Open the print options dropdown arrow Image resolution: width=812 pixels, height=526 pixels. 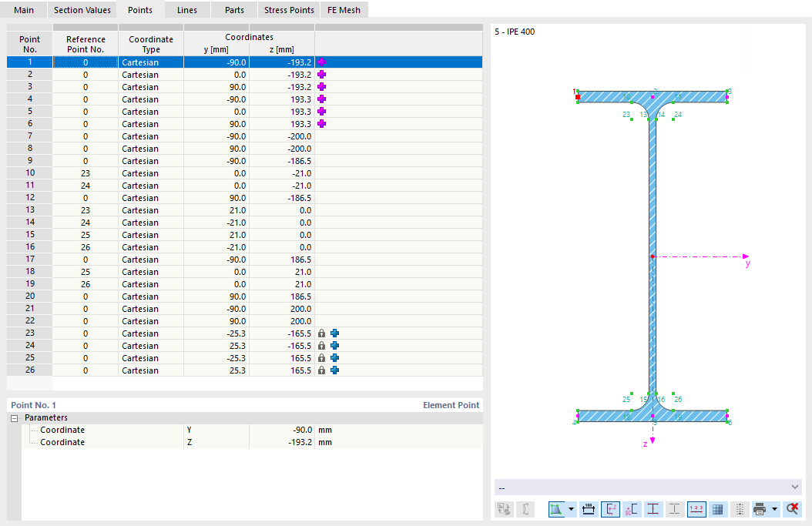(x=774, y=509)
